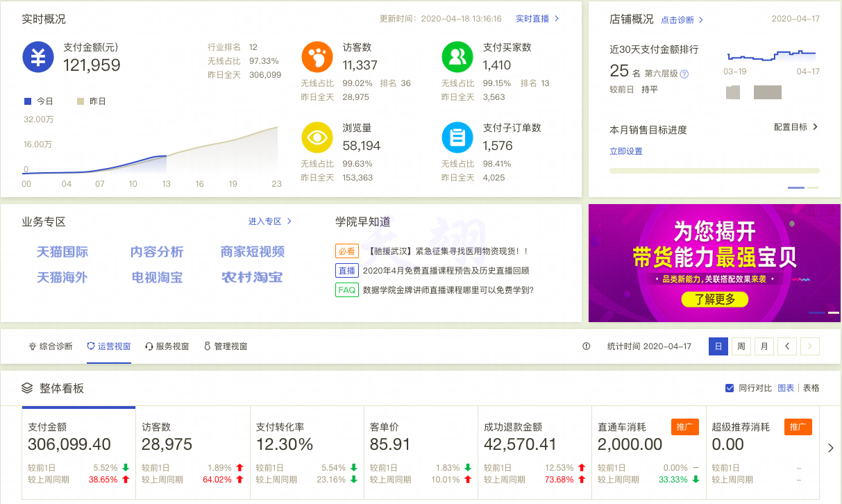The height and width of the screenshot is (504, 842).
Task: Toggle the 同行对比 checkbox
Action: 729,388
